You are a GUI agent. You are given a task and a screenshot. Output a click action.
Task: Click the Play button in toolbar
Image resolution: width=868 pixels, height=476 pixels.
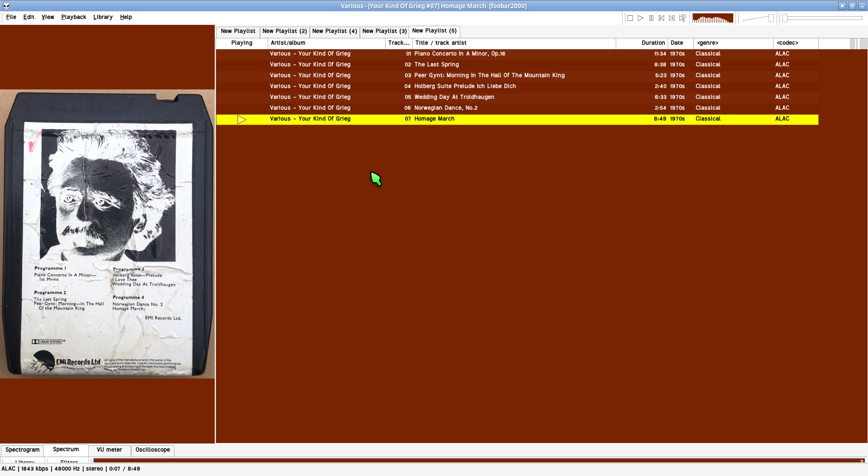tap(641, 18)
